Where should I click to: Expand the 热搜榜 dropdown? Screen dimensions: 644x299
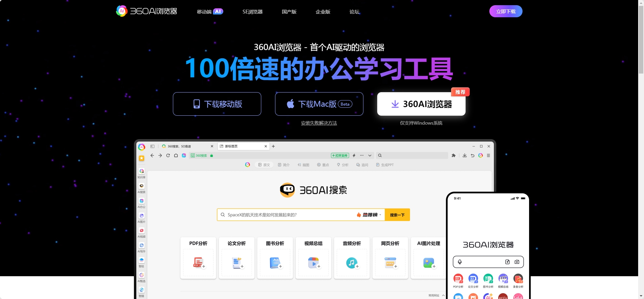pyautogui.click(x=369, y=215)
